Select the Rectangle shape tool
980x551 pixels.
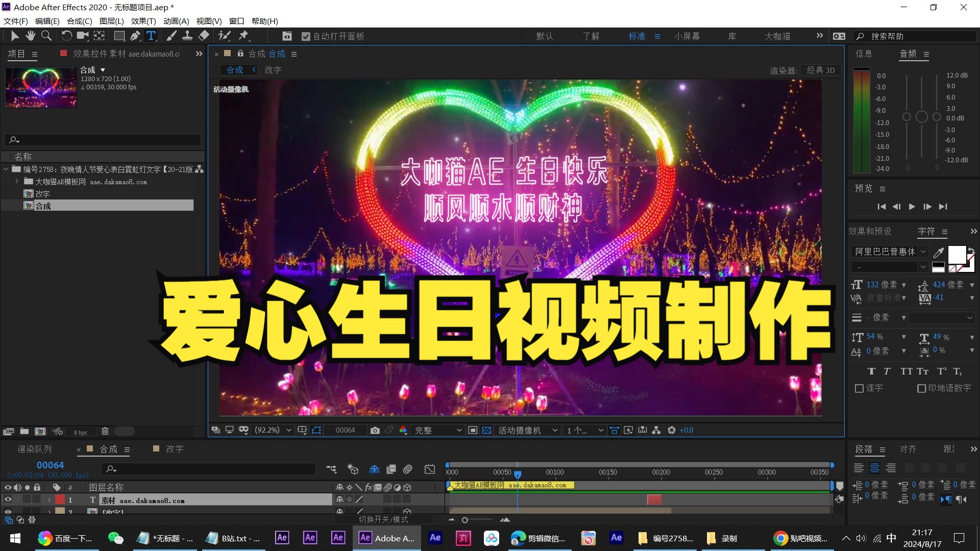coord(119,36)
